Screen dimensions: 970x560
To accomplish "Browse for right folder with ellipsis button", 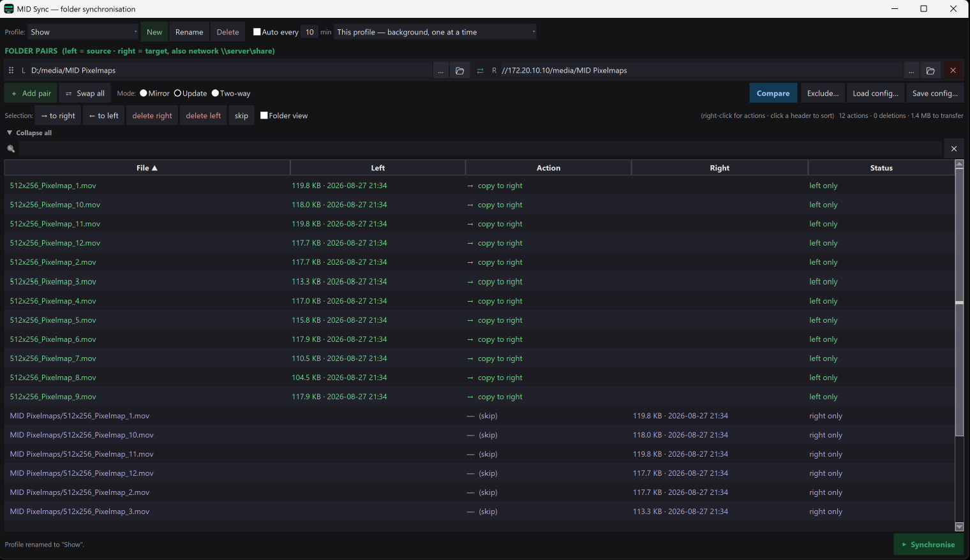I will [x=911, y=71].
